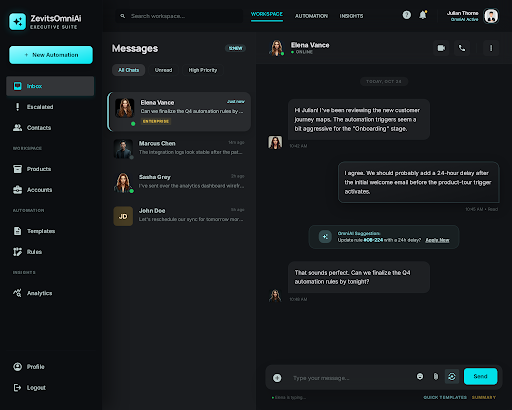Open the emoji picker
The height and width of the screenshot is (410, 512).
click(x=420, y=376)
